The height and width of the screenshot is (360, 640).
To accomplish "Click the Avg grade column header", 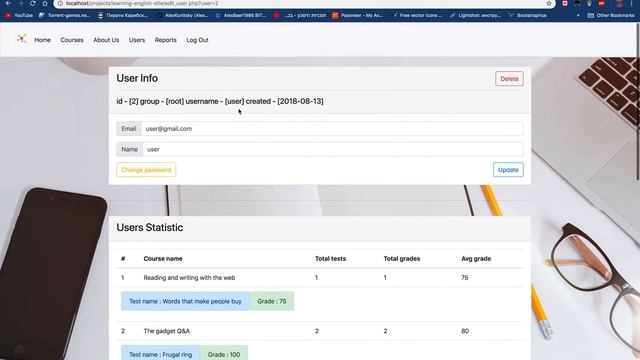I will (x=476, y=259).
